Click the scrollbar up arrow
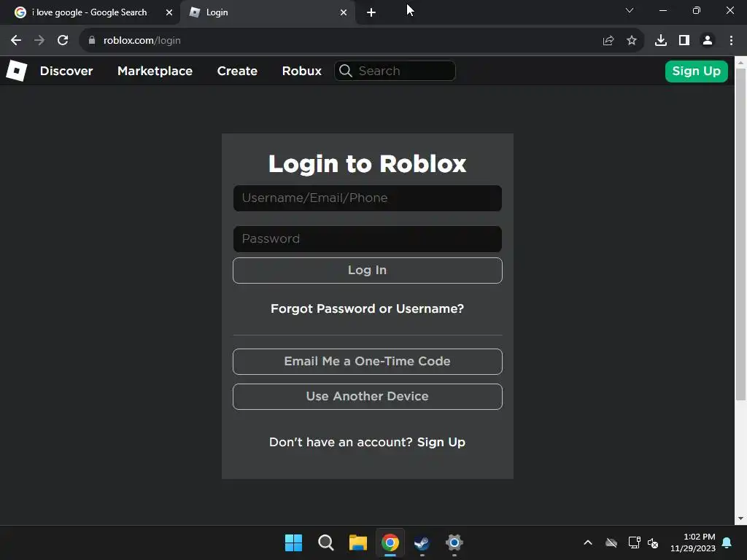747x560 pixels. (x=740, y=62)
